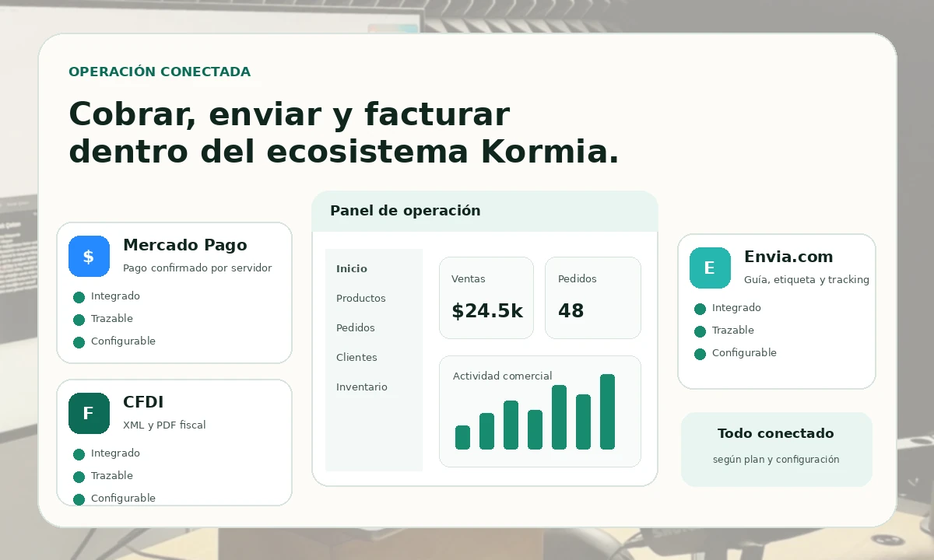Viewport: 934px width, 560px height.
Task: Click Trazable under Mercado Pago
Action: click(x=112, y=319)
